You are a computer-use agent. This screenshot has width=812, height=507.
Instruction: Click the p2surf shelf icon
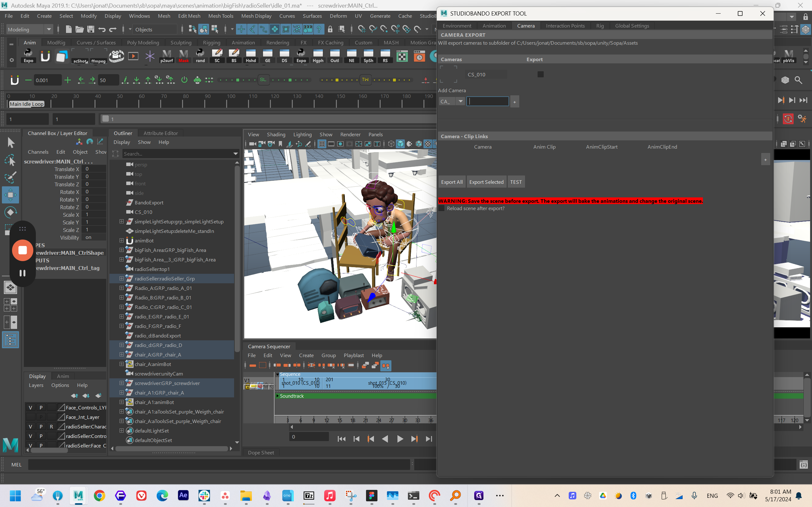pyautogui.click(x=167, y=56)
